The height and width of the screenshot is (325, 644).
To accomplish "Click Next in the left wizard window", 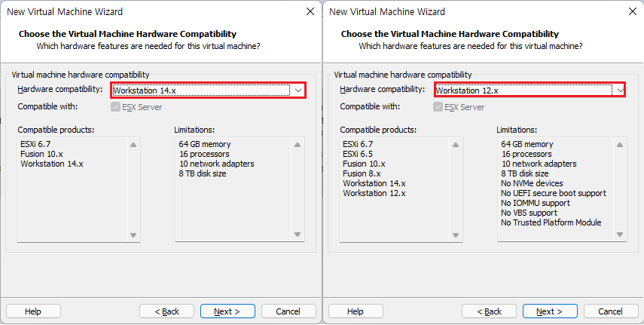I will click(x=227, y=311).
